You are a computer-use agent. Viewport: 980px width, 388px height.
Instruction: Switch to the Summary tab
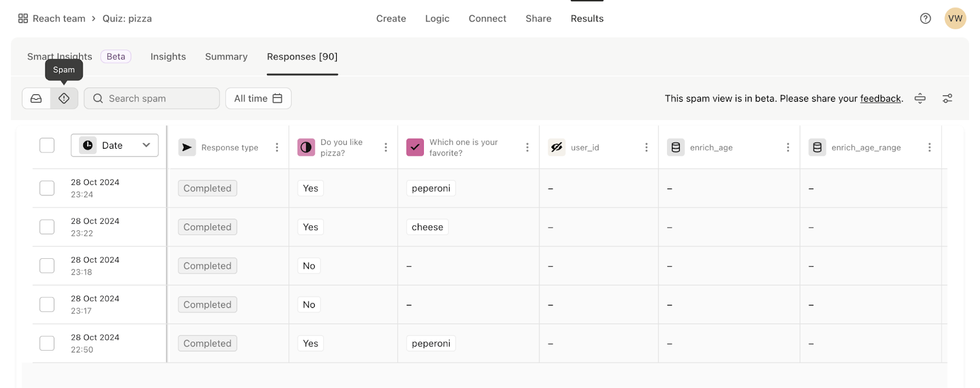[x=226, y=56]
